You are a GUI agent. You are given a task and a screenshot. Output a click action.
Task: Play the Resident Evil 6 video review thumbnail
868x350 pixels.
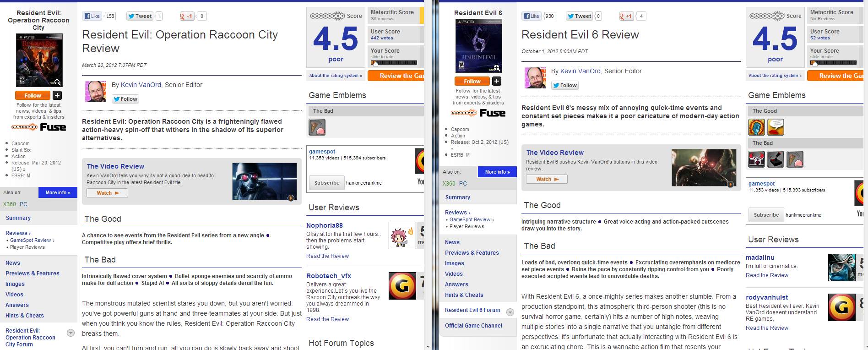click(704, 168)
